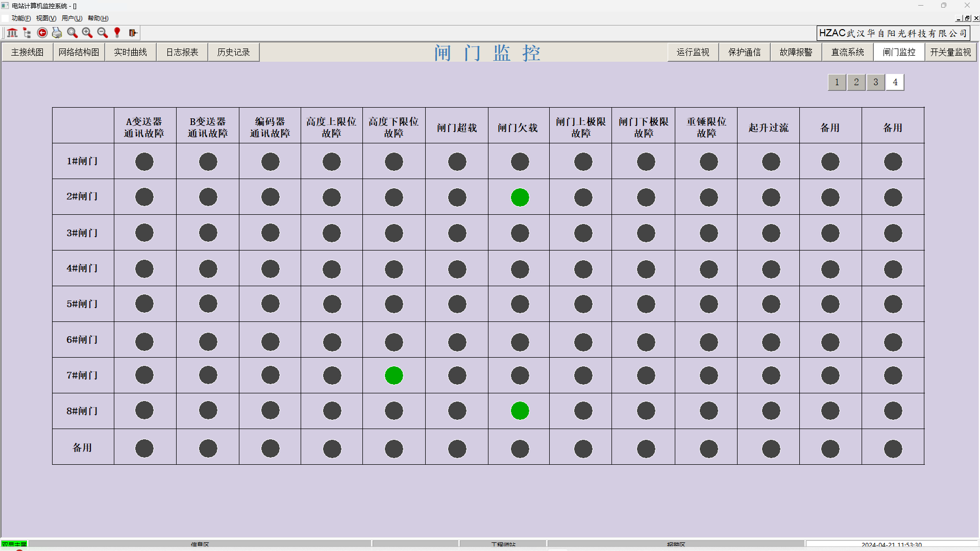Click green 闸门欠载 indicator for 8#闸门
The height and width of the screenshot is (551, 980).
[520, 411]
